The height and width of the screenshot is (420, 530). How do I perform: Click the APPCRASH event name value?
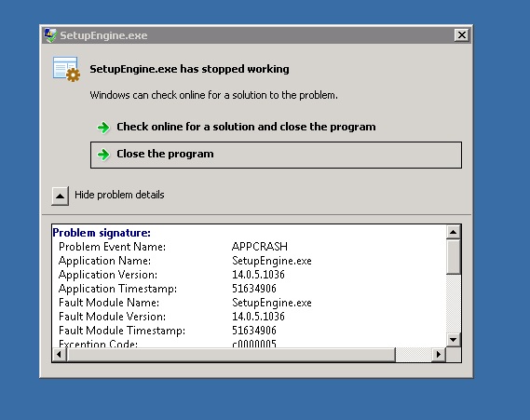coord(260,247)
